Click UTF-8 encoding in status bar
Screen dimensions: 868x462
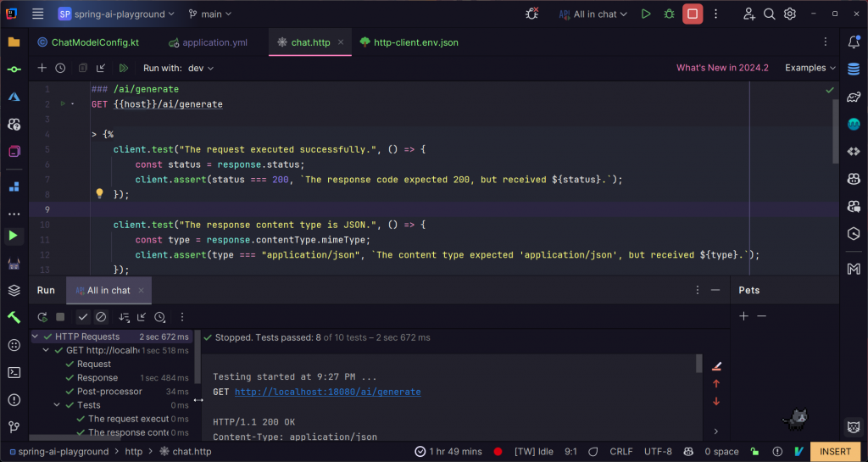click(658, 452)
